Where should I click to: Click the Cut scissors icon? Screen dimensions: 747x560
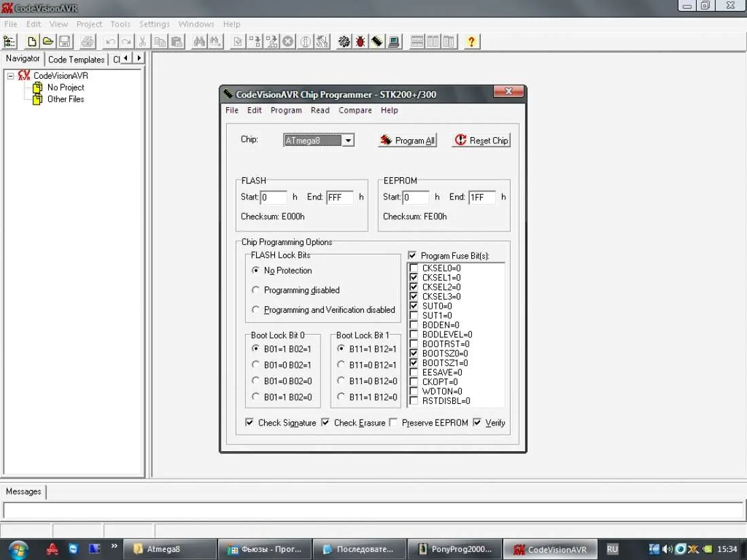tap(142, 42)
